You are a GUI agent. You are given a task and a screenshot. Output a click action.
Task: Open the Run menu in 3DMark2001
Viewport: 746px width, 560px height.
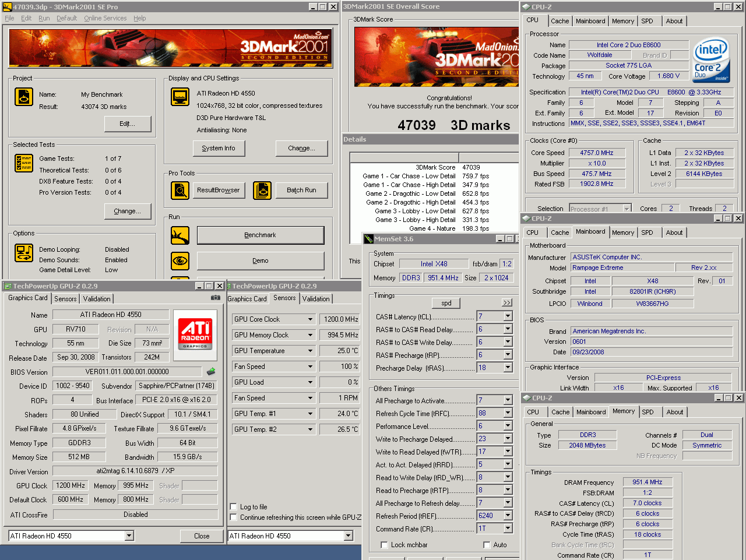44,18
